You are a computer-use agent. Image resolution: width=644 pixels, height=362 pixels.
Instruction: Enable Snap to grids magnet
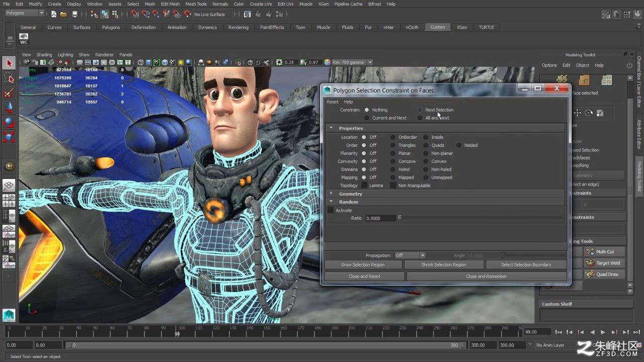point(135,14)
